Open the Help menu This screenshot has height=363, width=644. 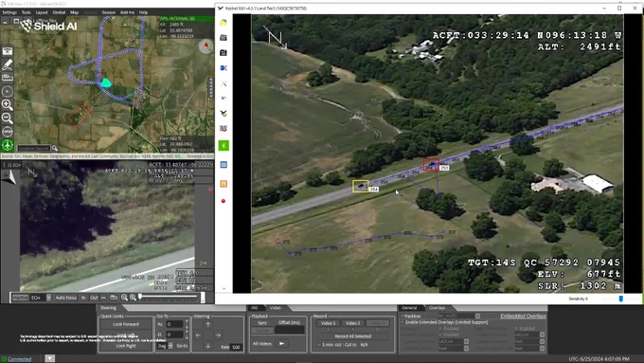point(143,12)
